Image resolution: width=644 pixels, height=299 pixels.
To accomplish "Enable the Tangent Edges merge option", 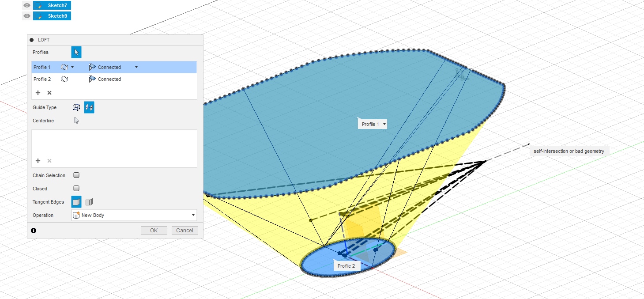I will 76,202.
